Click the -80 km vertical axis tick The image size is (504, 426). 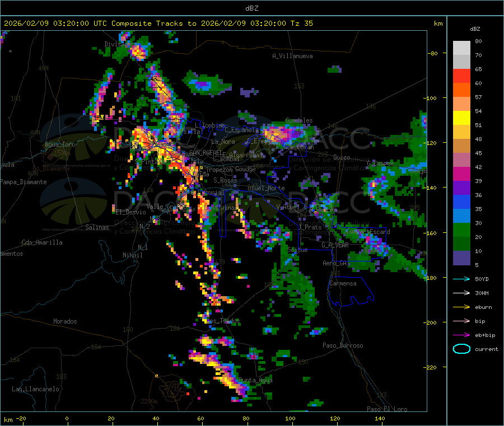coord(432,53)
